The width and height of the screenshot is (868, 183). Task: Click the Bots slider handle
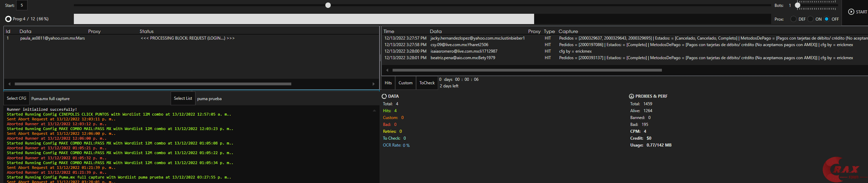point(798,5)
